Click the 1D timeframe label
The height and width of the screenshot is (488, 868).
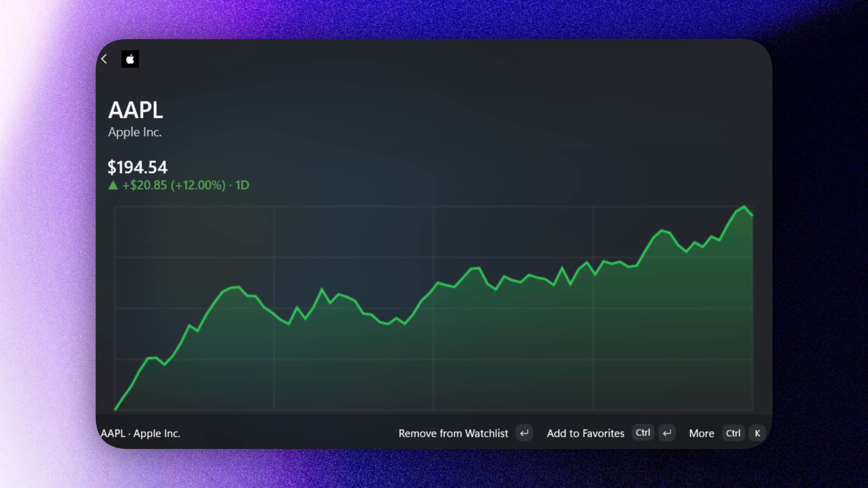242,185
